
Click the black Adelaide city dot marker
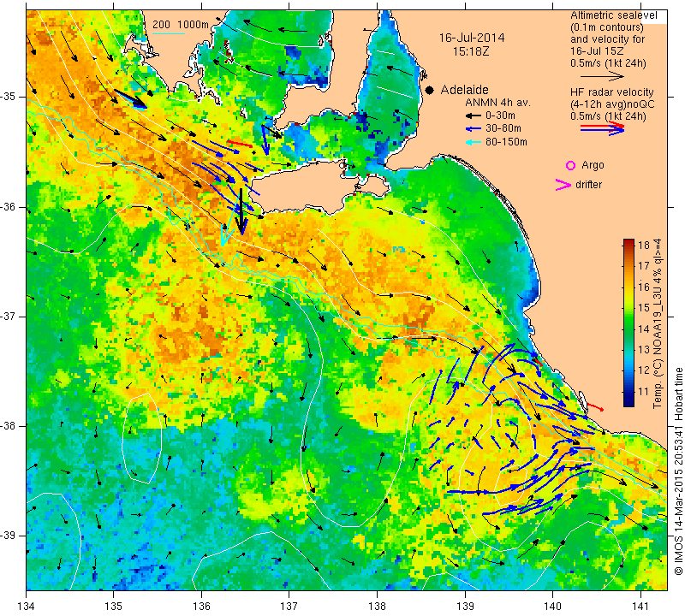click(x=430, y=90)
